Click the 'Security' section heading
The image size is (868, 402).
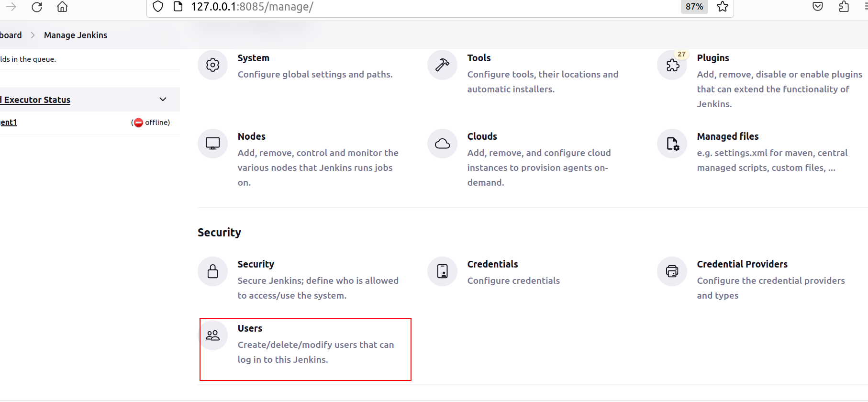(219, 232)
